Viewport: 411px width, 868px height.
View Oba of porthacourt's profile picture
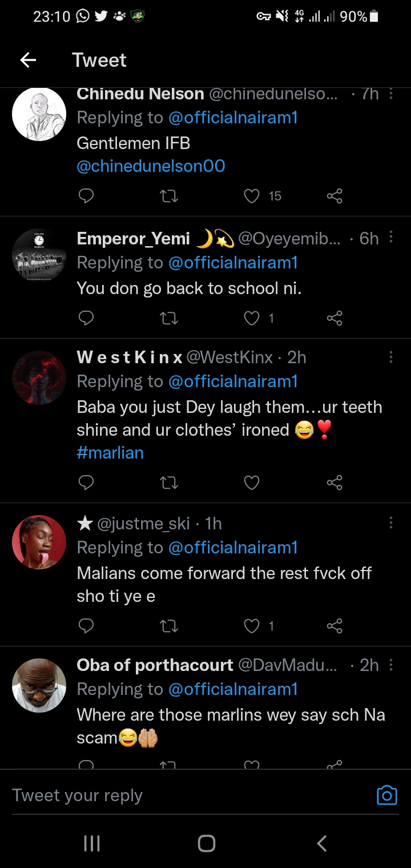click(x=39, y=685)
